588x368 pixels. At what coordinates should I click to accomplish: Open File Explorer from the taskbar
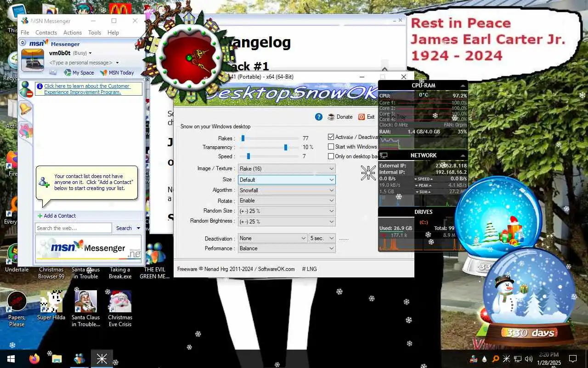[x=57, y=359]
